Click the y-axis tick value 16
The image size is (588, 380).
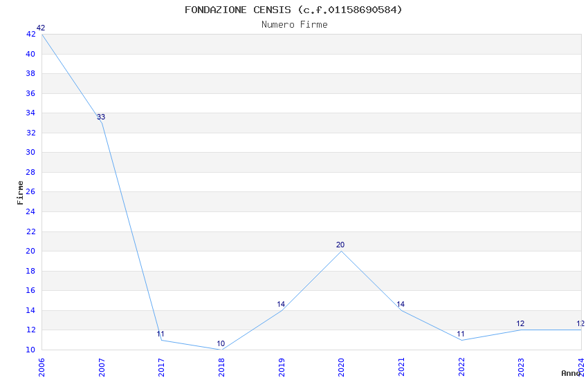click(x=30, y=290)
